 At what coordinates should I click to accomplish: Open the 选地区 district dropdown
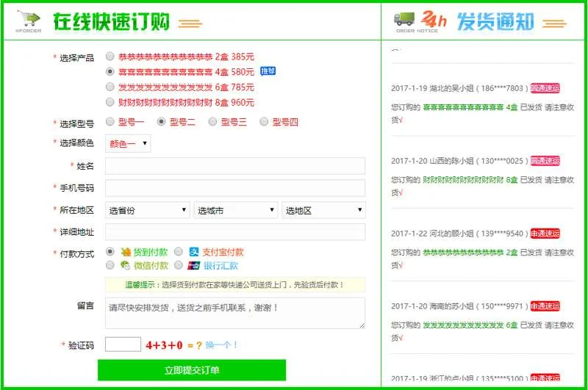[323, 210]
